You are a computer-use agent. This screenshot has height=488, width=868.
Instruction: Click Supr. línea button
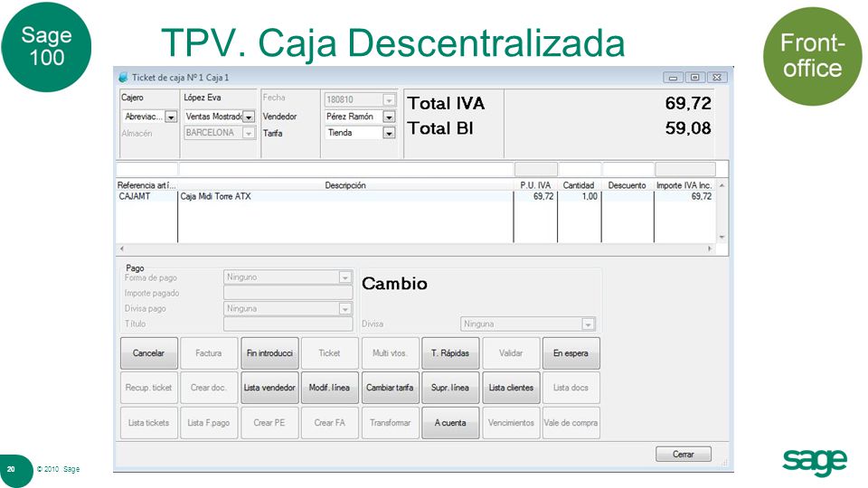coord(450,388)
